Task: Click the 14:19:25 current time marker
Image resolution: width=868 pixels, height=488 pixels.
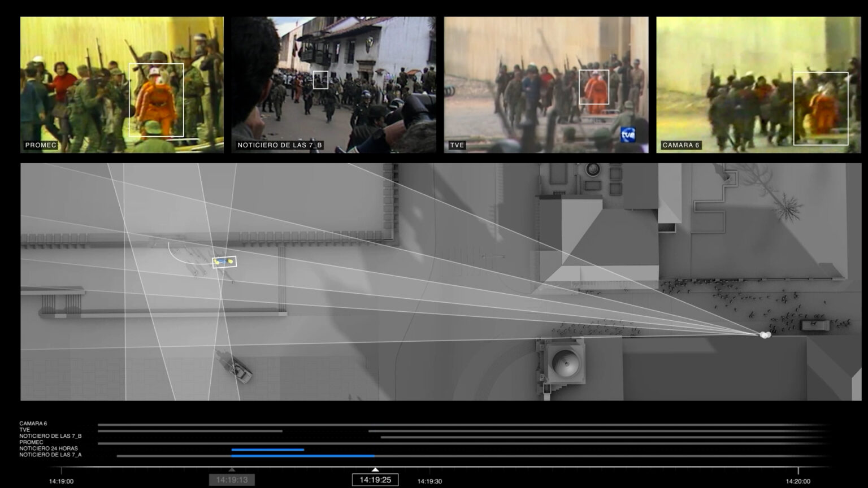Action: 375,480
